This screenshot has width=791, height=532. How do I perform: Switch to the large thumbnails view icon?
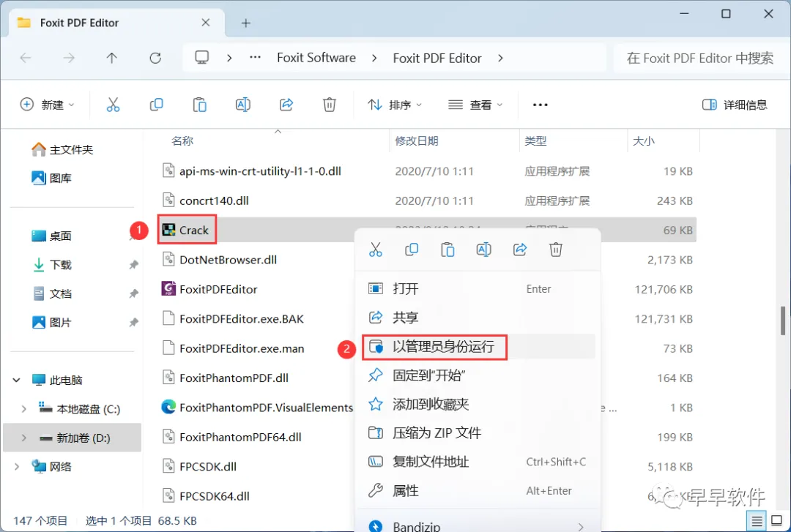coord(777,521)
